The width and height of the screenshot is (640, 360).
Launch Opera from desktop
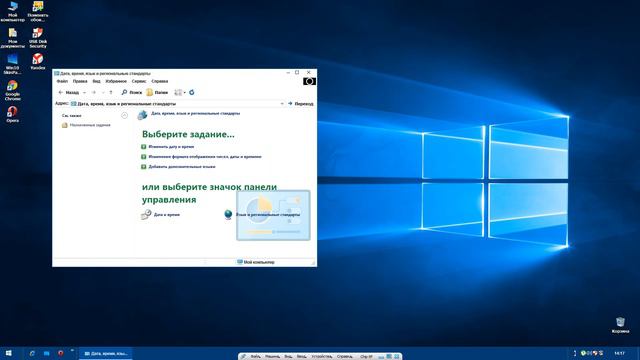[13, 114]
